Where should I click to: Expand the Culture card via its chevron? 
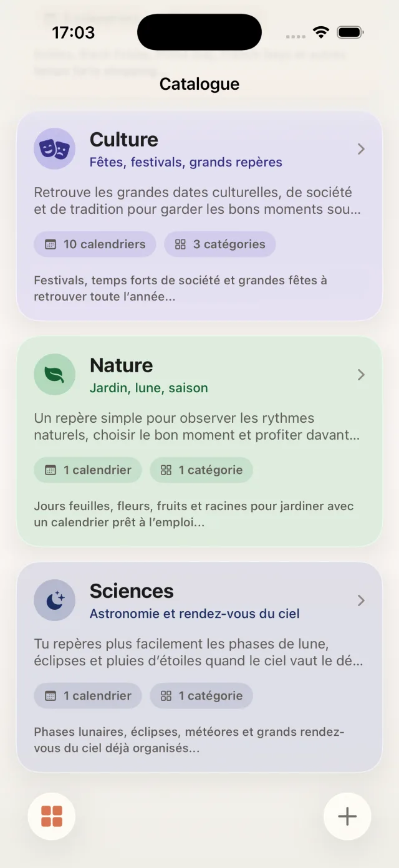pos(360,148)
